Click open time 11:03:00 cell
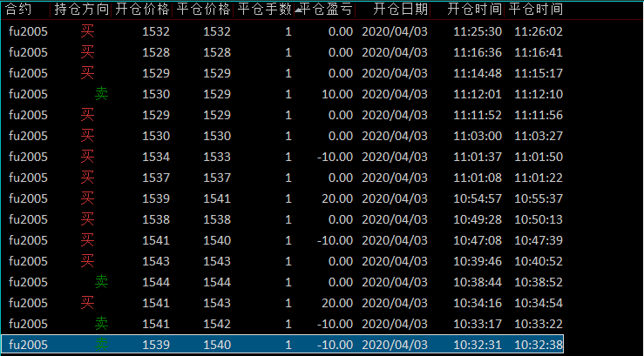Screen dimensions: 644x356 478,136
